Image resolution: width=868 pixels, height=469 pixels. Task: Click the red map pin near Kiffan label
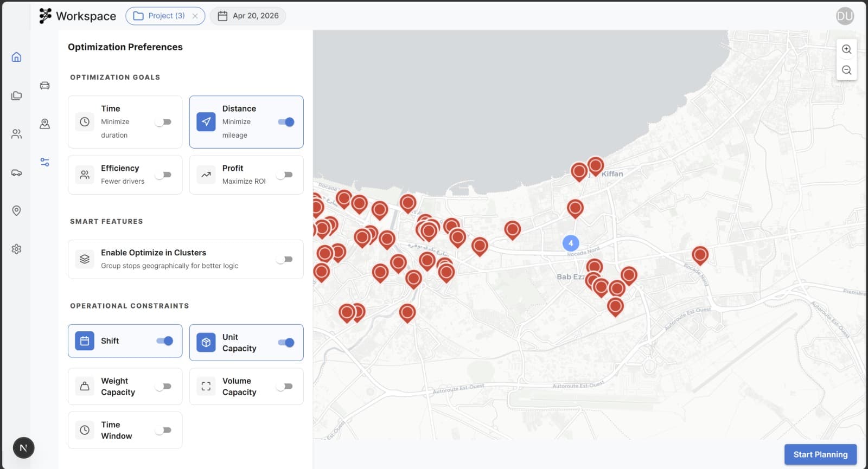pos(595,166)
